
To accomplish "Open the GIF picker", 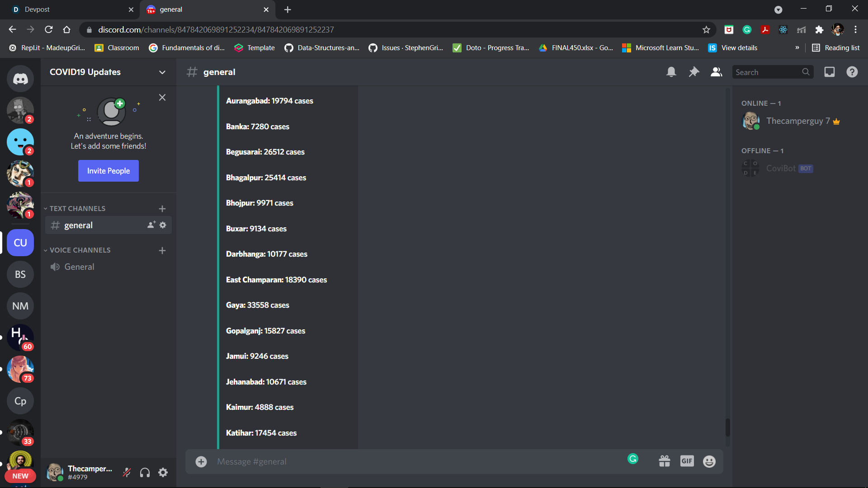I will [x=687, y=461].
